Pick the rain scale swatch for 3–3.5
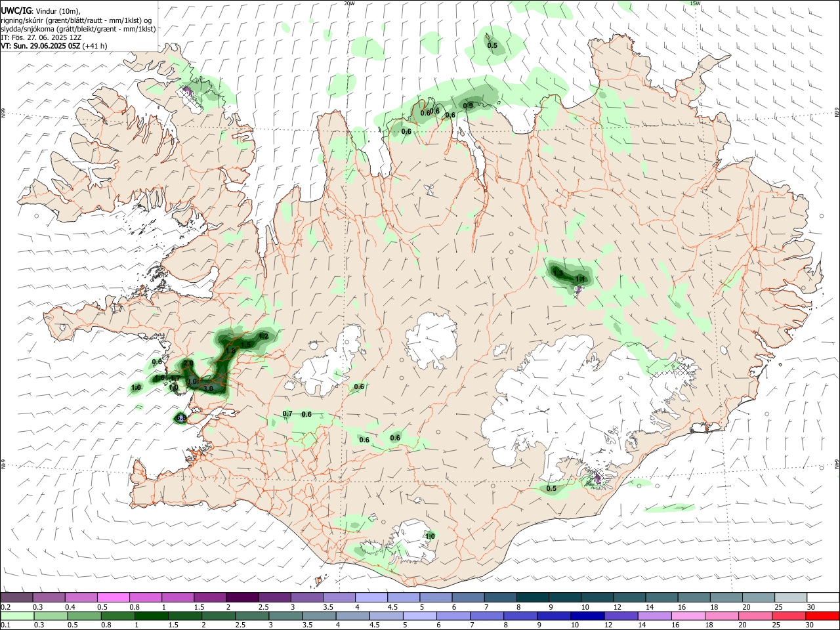Image resolution: width=840 pixels, height=630 pixels. pyautogui.click(x=285, y=616)
